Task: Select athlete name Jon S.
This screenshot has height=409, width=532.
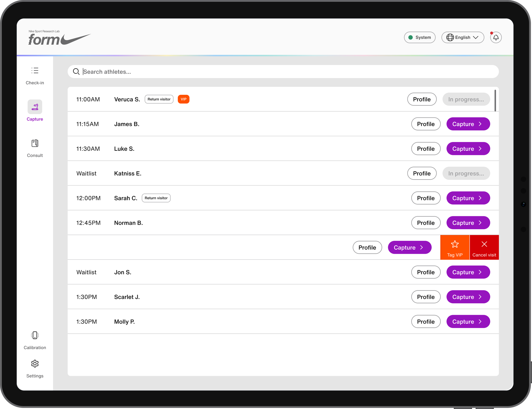Action: tap(123, 272)
